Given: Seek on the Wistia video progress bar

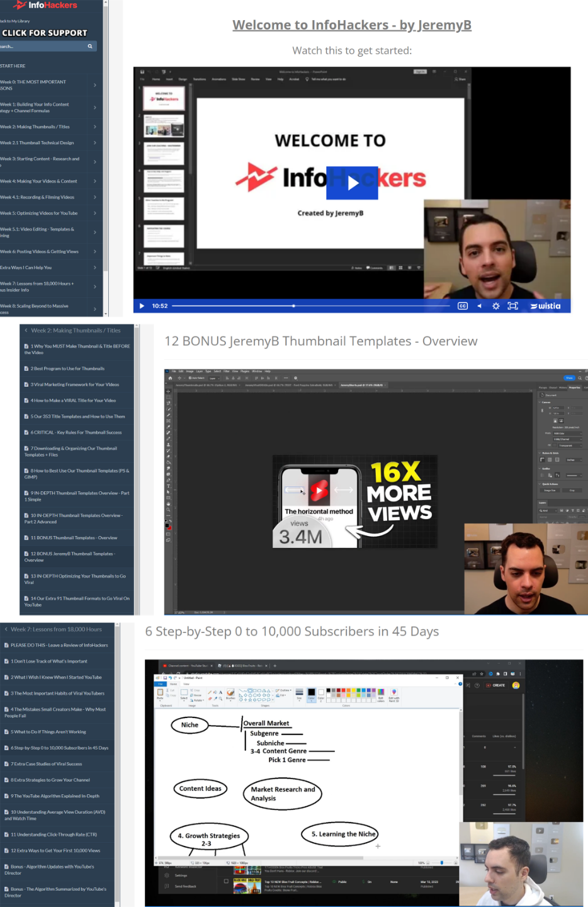Looking at the screenshot, I should point(312,306).
